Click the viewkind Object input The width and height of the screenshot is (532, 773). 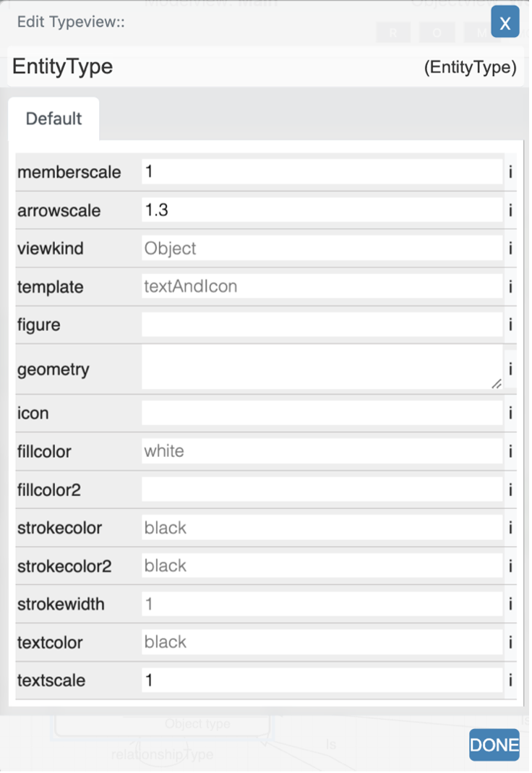tap(322, 248)
